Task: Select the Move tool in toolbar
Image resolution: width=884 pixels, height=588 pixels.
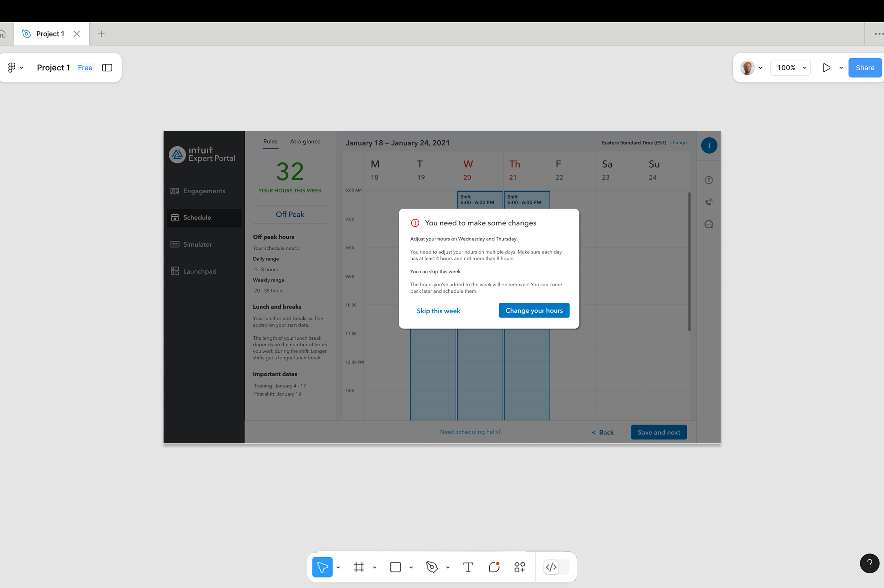Action: (322, 567)
